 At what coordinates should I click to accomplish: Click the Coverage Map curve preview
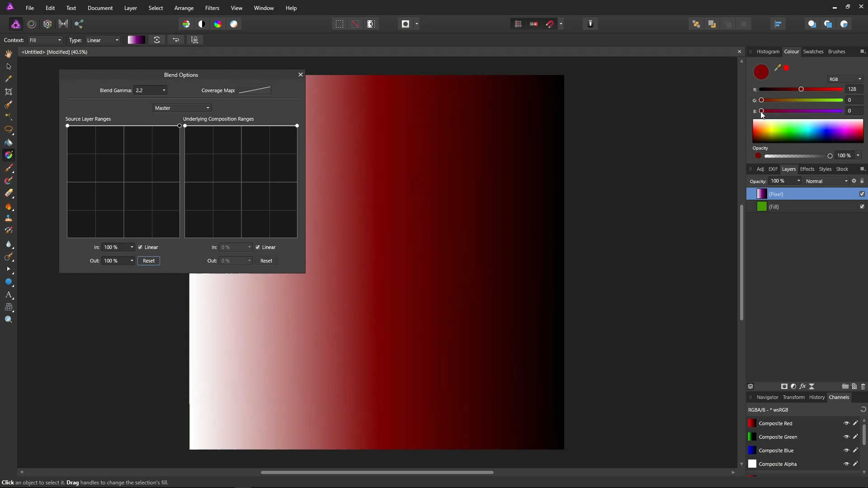pyautogui.click(x=255, y=90)
